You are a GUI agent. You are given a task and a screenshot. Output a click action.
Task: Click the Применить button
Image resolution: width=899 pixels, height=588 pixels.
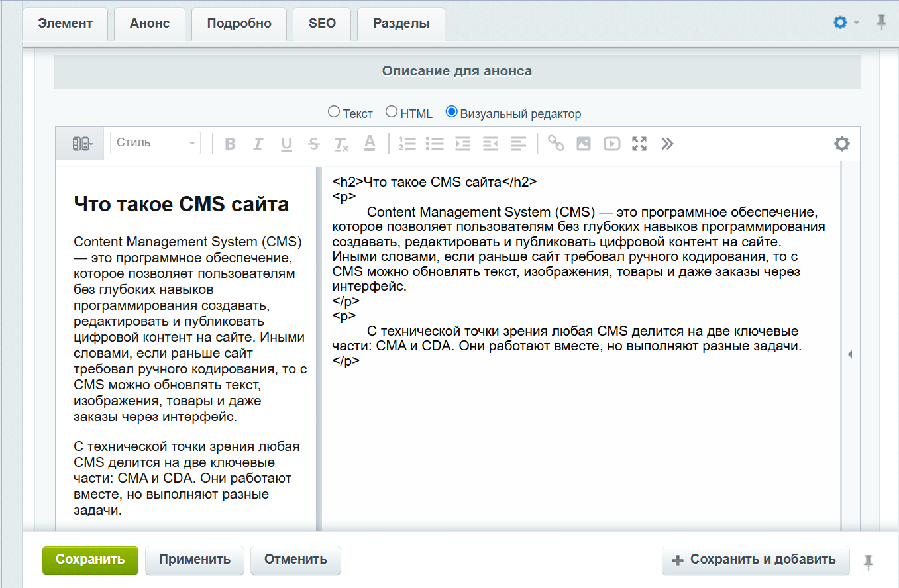pos(195,560)
